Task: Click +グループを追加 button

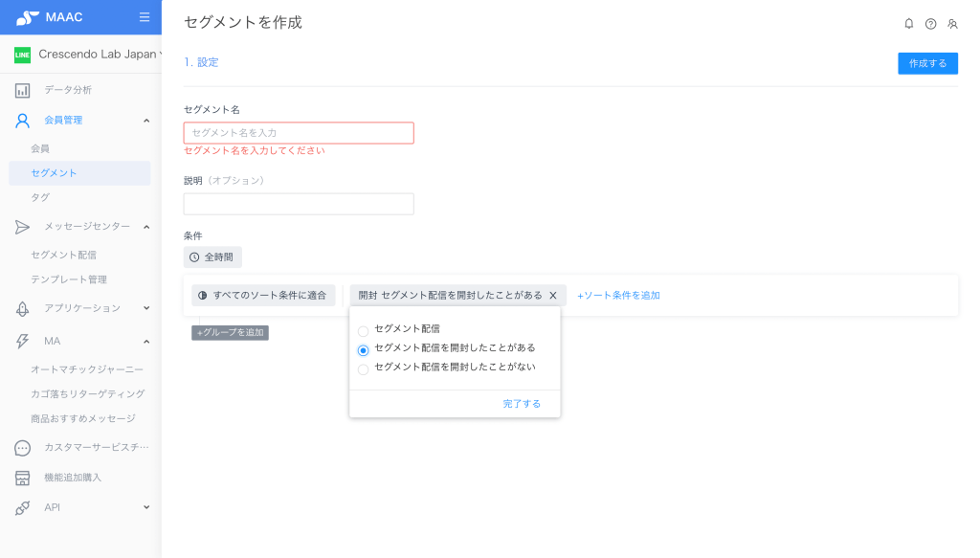Action: (x=230, y=332)
